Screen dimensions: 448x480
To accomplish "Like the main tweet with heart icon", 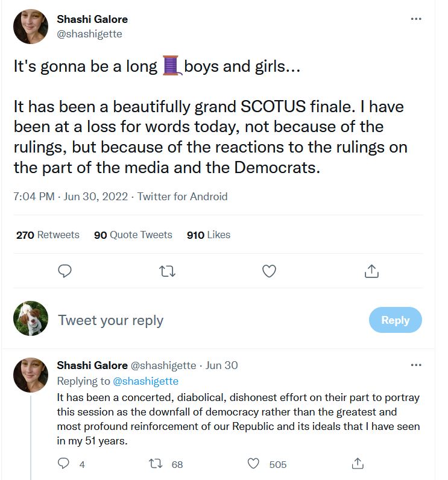I will point(269,271).
